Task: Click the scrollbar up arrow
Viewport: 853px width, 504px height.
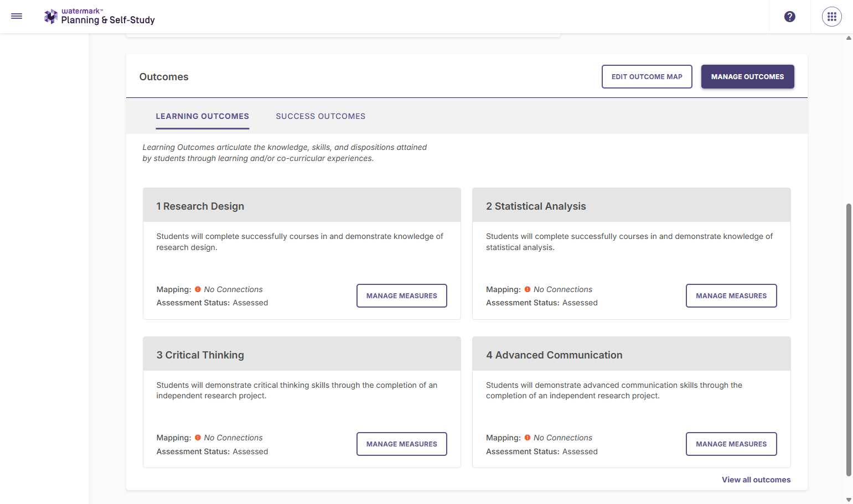Action: click(849, 38)
